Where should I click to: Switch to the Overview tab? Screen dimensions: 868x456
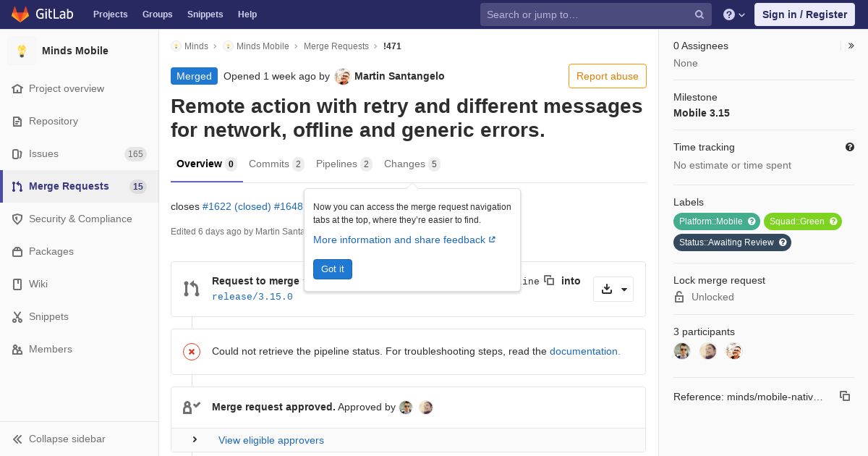click(x=207, y=164)
